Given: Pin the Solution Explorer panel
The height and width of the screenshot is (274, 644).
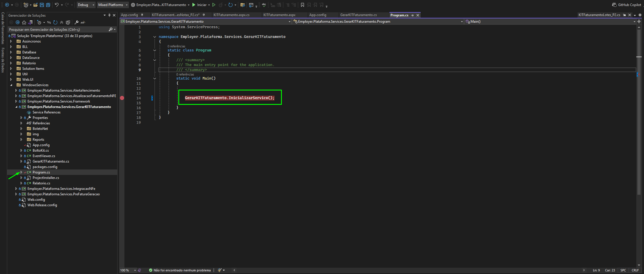Looking at the screenshot, I should [x=109, y=15].
